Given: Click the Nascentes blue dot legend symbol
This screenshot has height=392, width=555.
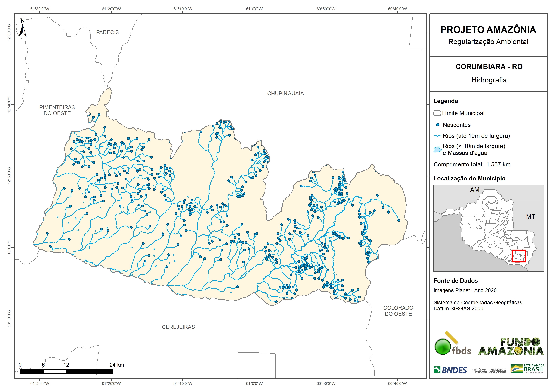Looking at the screenshot, I should [437, 125].
